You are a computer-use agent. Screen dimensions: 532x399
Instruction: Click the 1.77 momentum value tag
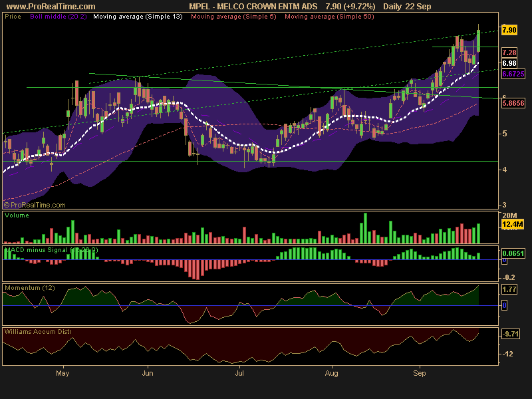[509, 290]
